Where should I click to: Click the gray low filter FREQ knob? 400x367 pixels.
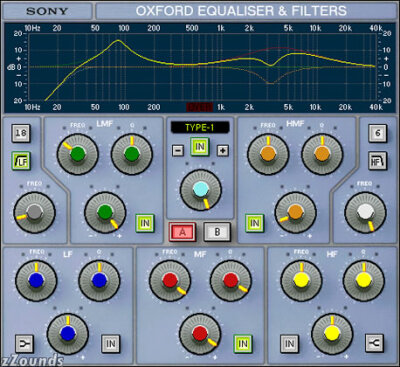click(34, 213)
